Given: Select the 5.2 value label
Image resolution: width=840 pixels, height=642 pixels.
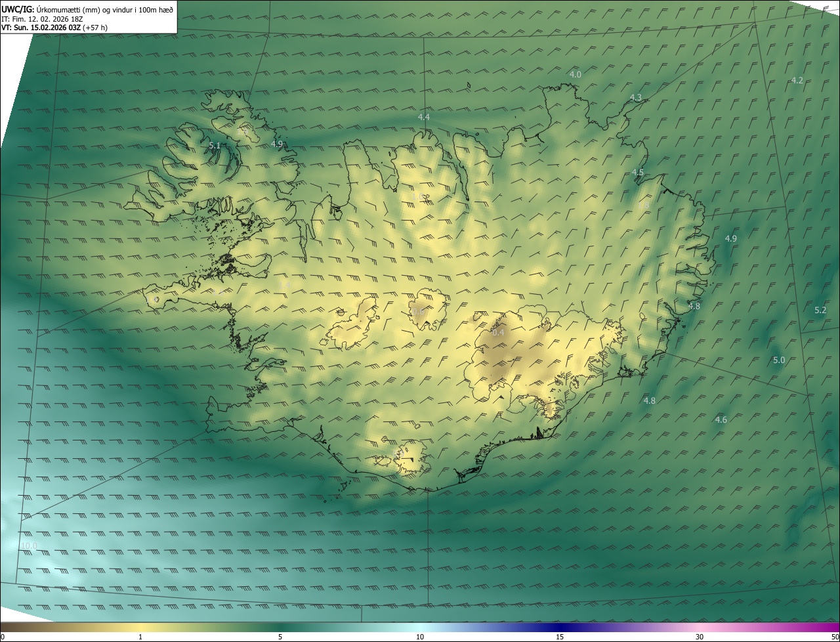Looking at the screenshot, I should pos(820,310).
